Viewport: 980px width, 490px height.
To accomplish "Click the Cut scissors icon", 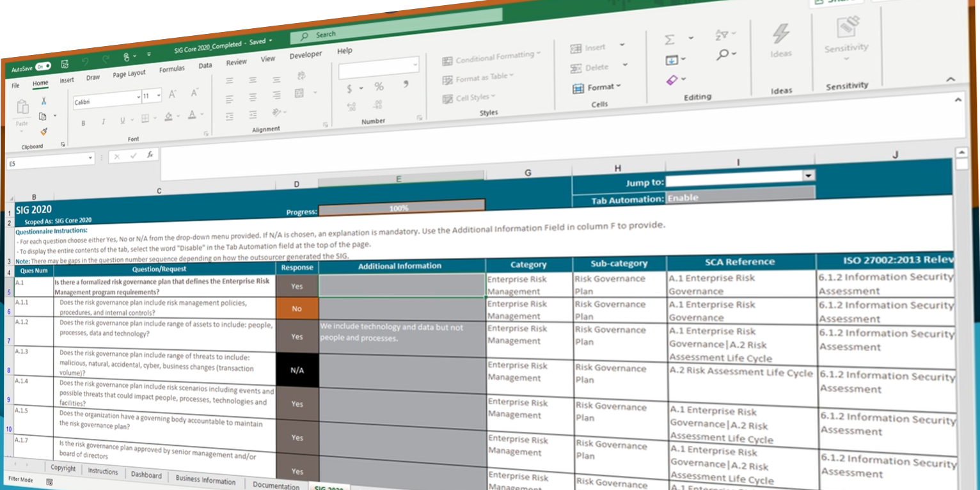I will pyautogui.click(x=43, y=101).
